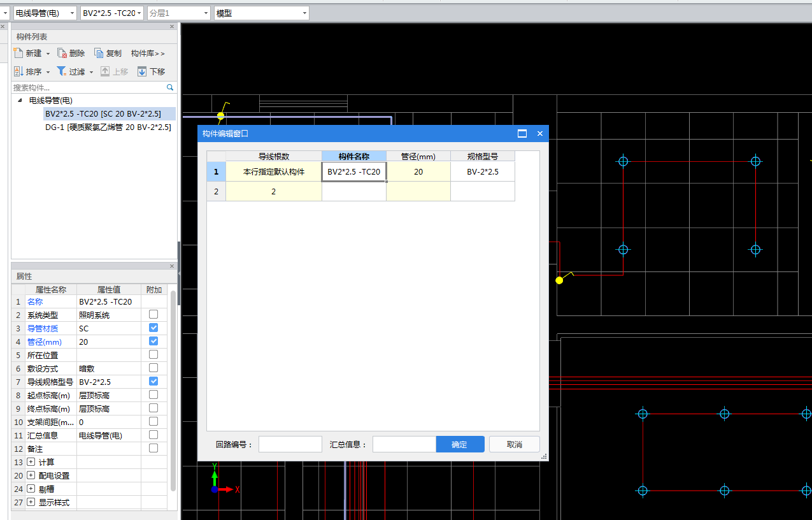Open the 新建 dropdown arrow
Screen dimensions: 812x520
[48, 54]
